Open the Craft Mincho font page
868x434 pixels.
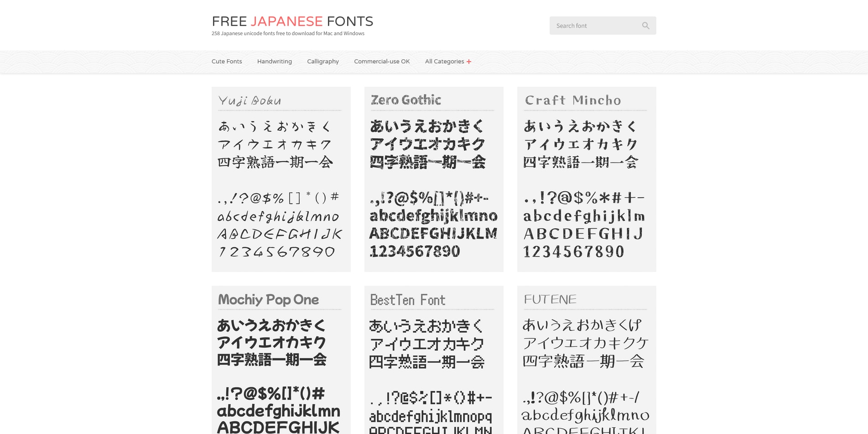[x=573, y=100]
